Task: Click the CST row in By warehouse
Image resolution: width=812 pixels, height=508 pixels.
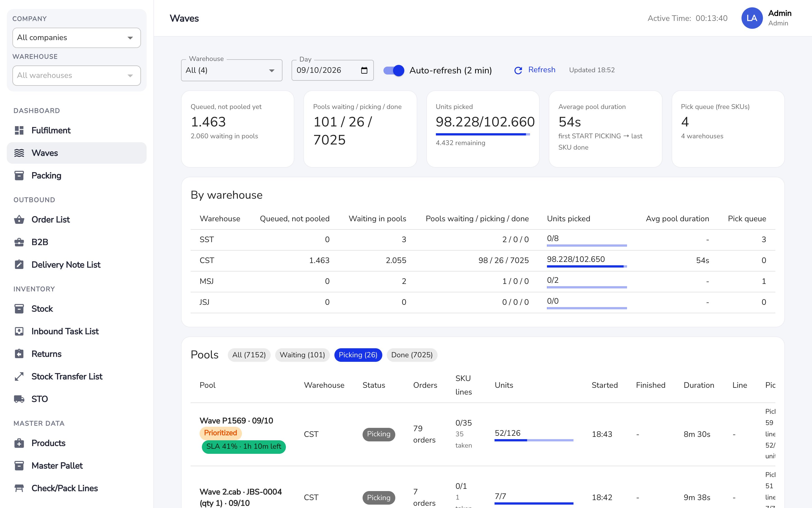Action: pyautogui.click(x=482, y=260)
